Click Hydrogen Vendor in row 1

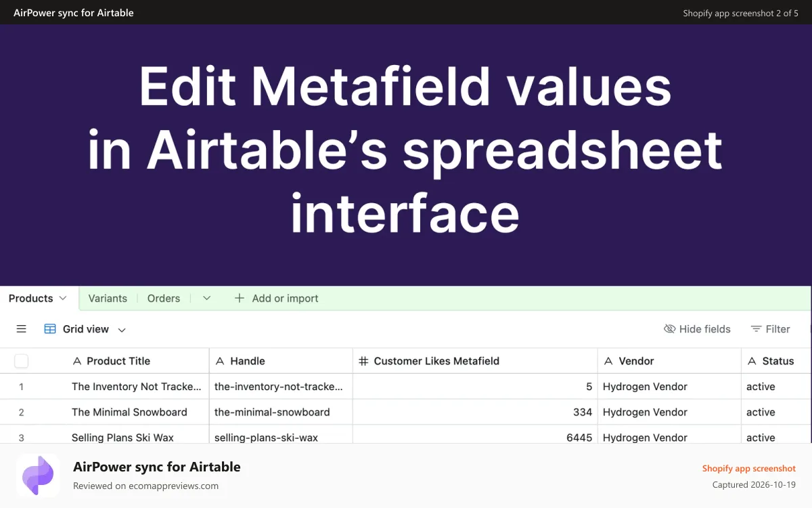pos(645,387)
